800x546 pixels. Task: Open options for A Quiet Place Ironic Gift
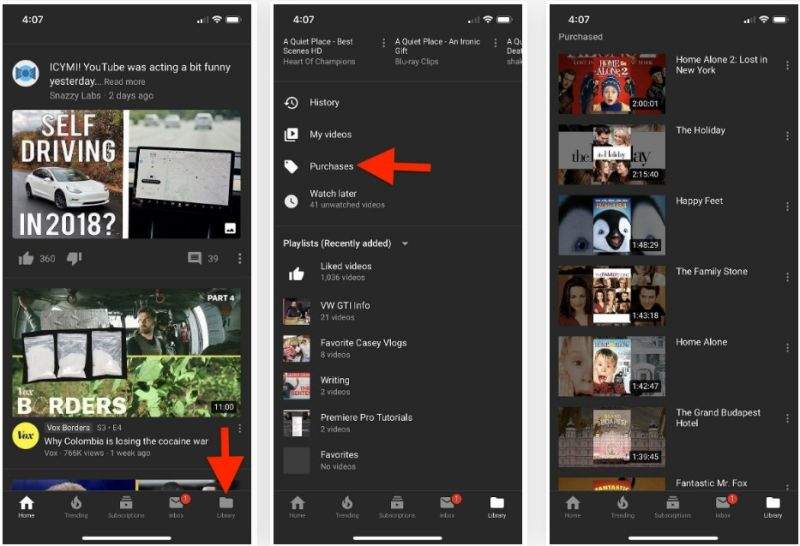pos(495,43)
